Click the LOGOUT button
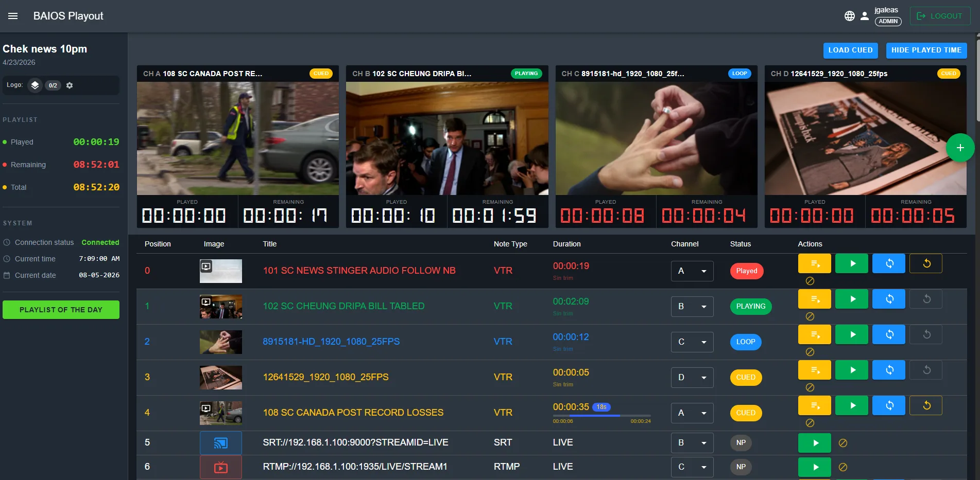 coord(940,16)
